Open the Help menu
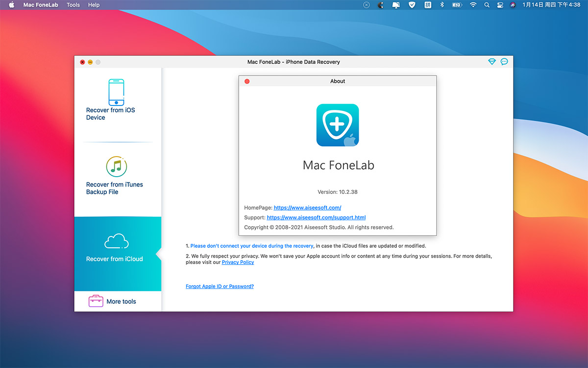The image size is (588, 368). coord(94,5)
